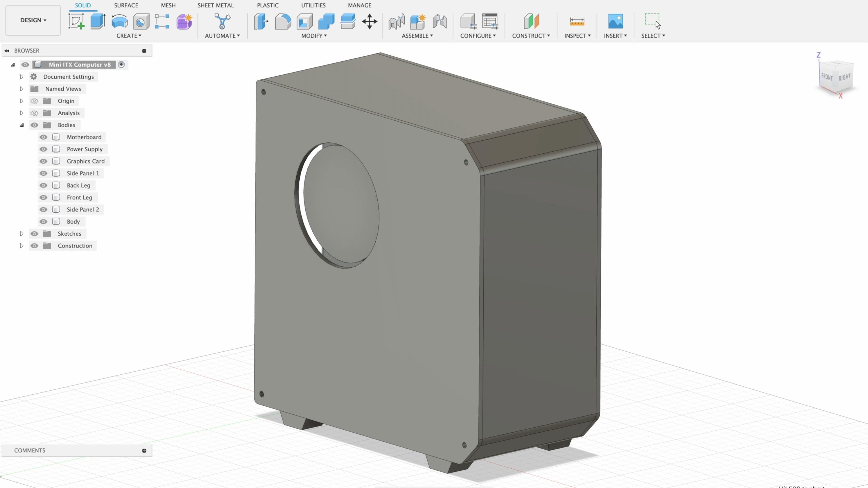868x488 pixels.
Task: Open the DESIGN workspace dropdown
Action: point(33,20)
